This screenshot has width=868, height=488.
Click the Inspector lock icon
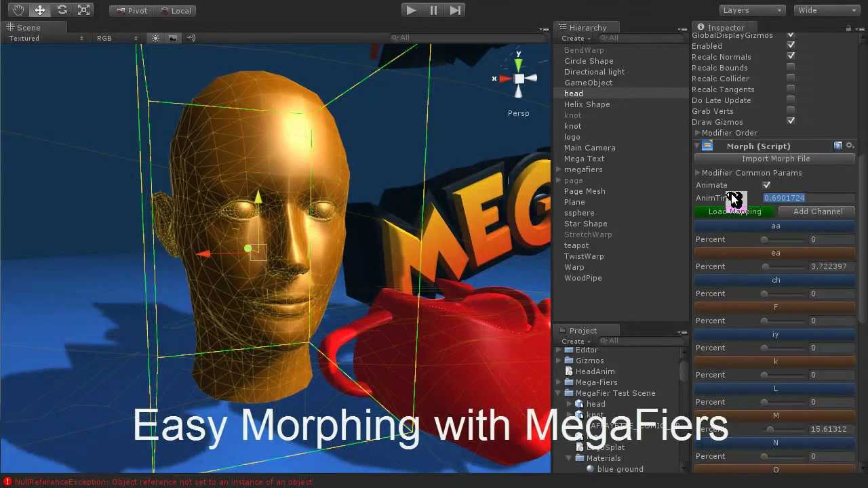tap(848, 28)
